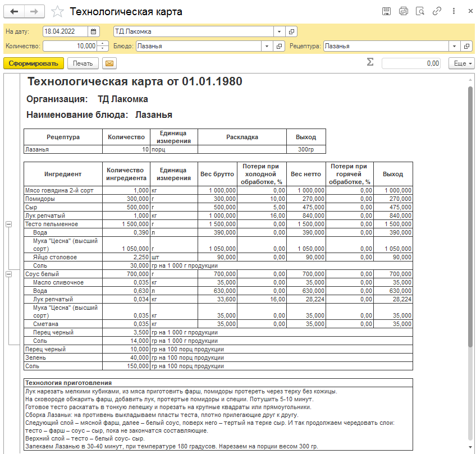The height and width of the screenshot is (454, 476).
Task: Click the get link chain icon
Action: pos(437,11)
